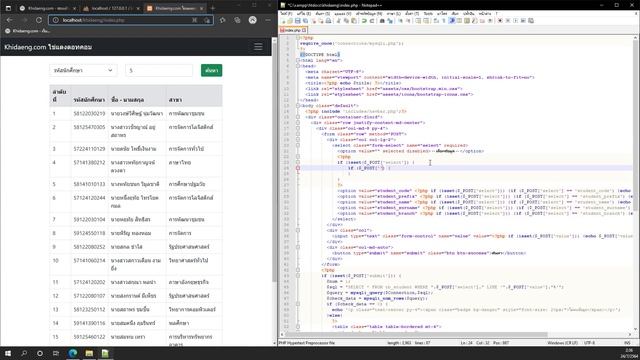Open the Windows Start menu
Screen dimensions: 640x360
click(x=8, y=353)
